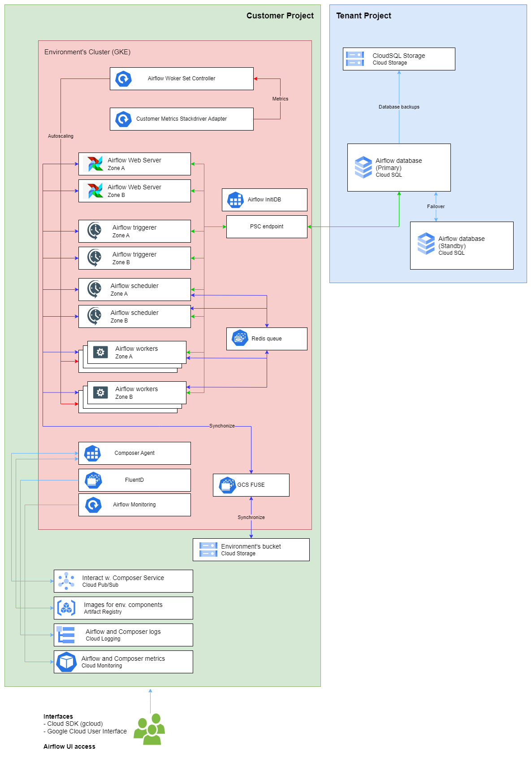
Task: Click the Airflow UI access text
Action: click(x=69, y=746)
